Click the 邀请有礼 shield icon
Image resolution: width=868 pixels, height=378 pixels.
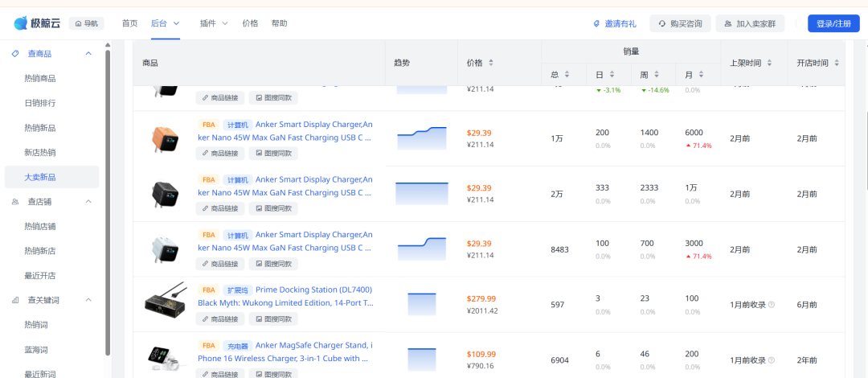pos(596,24)
